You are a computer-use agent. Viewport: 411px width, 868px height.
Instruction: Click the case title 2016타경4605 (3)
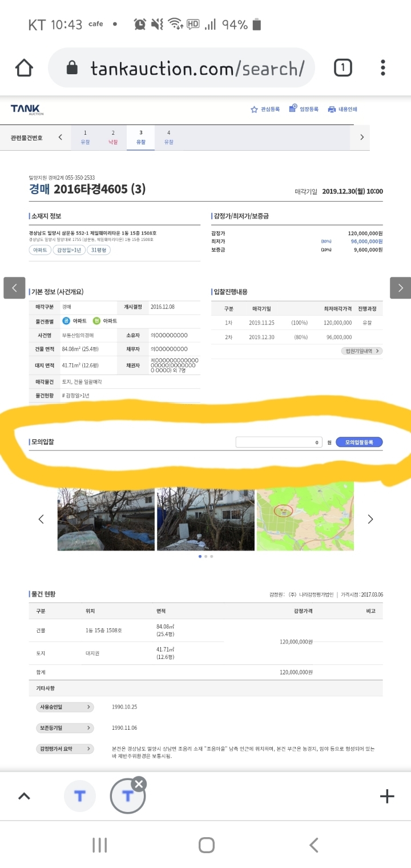coord(99,189)
